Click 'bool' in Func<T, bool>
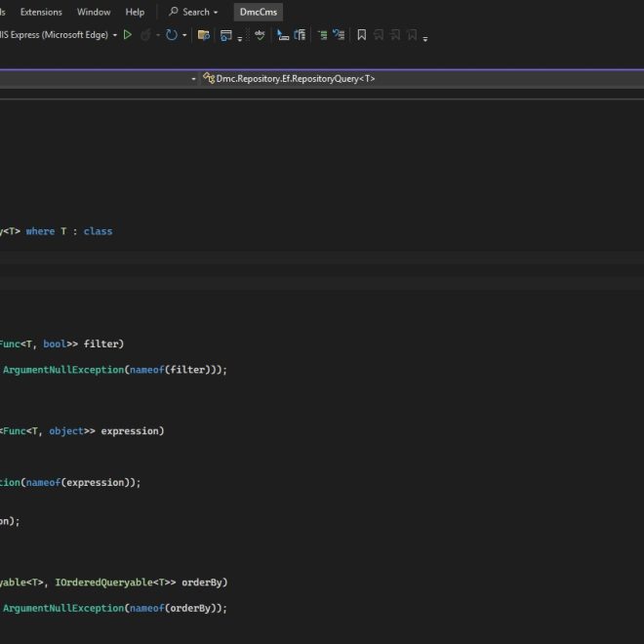Screen dimensions: 644x644 [x=55, y=343]
